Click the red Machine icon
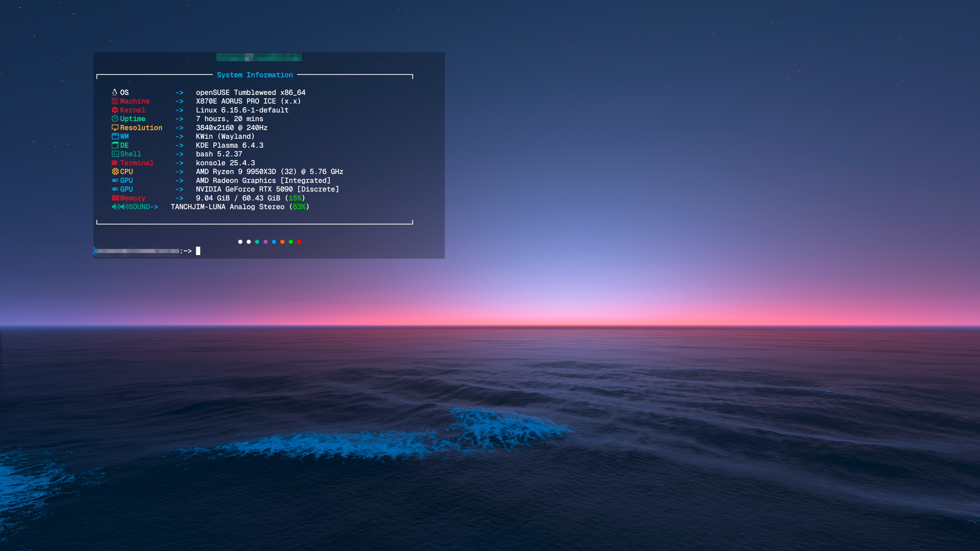Viewport: 980px width, 551px height. (x=115, y=101)
